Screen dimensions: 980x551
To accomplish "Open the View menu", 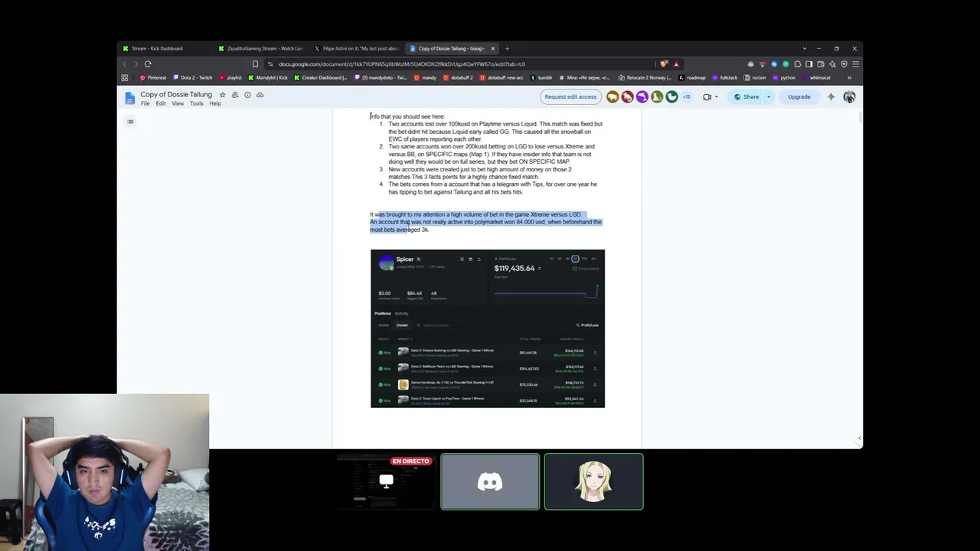I will point(178,104).
